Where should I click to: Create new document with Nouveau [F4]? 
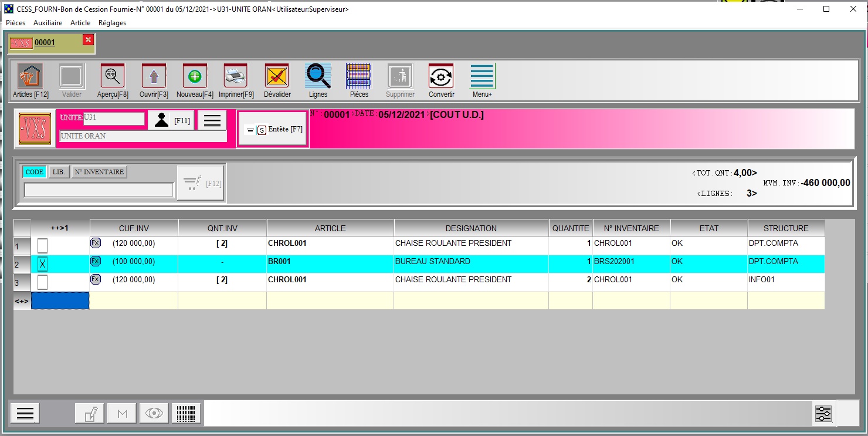point(195,76)
